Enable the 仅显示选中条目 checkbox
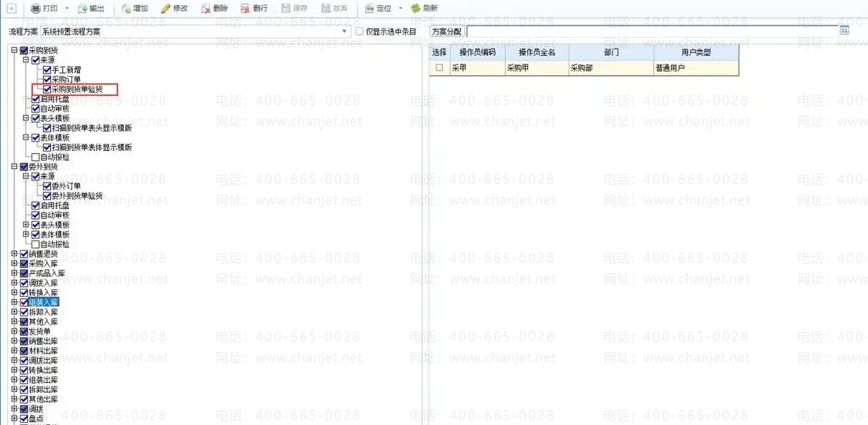The width and height of the screenshot is (868, 425). (x=360, y=31)
